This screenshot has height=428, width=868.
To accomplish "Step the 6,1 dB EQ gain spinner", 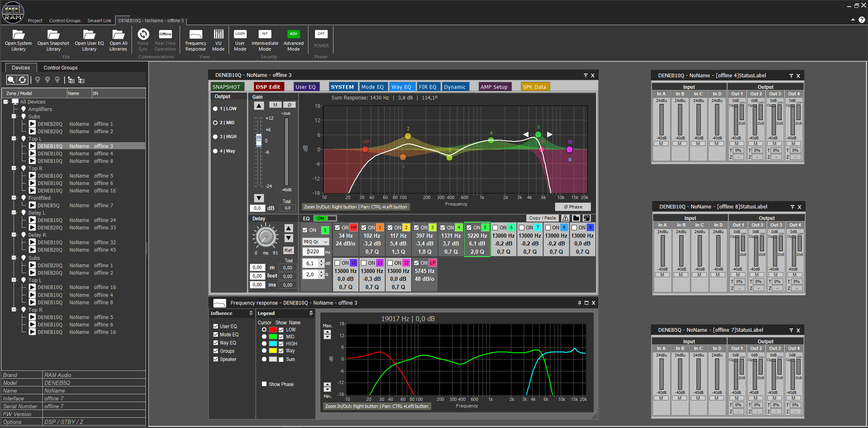I will [322, 264].
